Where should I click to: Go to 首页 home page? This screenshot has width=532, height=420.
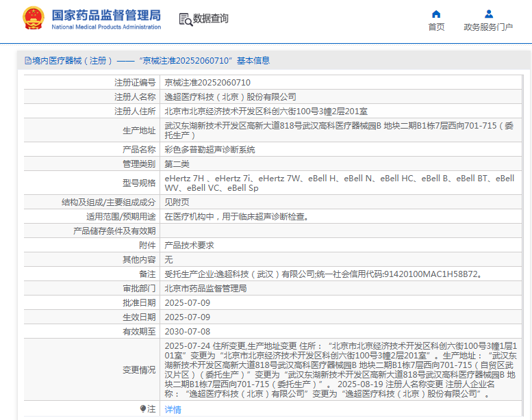(436, 27)
